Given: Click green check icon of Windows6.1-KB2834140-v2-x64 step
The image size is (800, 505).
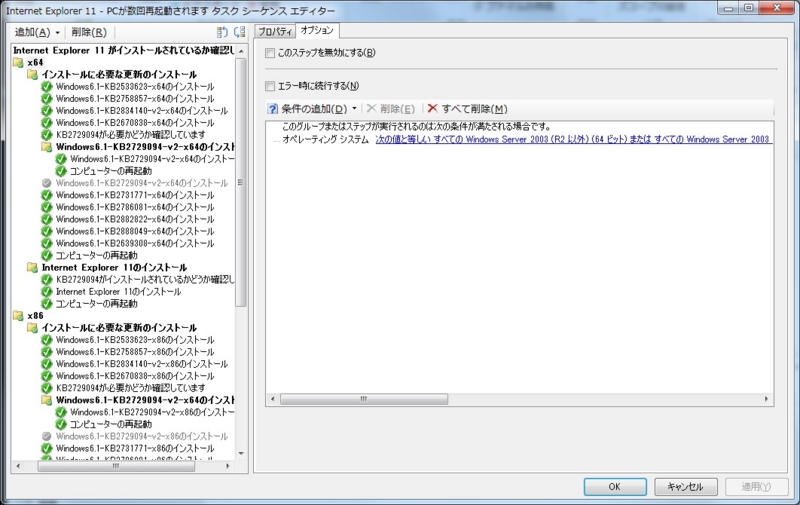Looking at the screenshot, I should pos(47,111).
